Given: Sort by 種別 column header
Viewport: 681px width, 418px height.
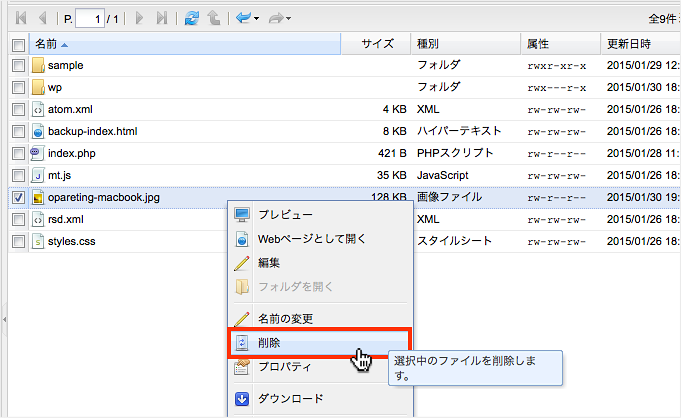Looking at the screenshot, I should click(x=466, y=44).
